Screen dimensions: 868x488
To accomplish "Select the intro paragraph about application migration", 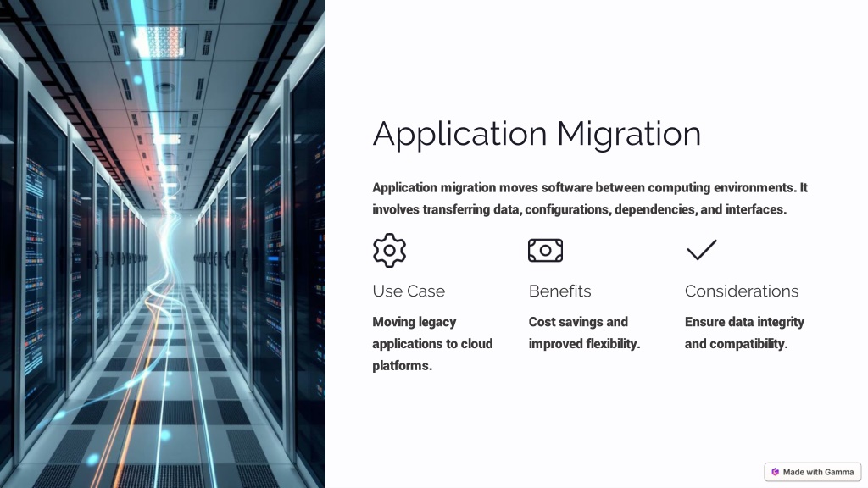I will [x=590, y=198].
